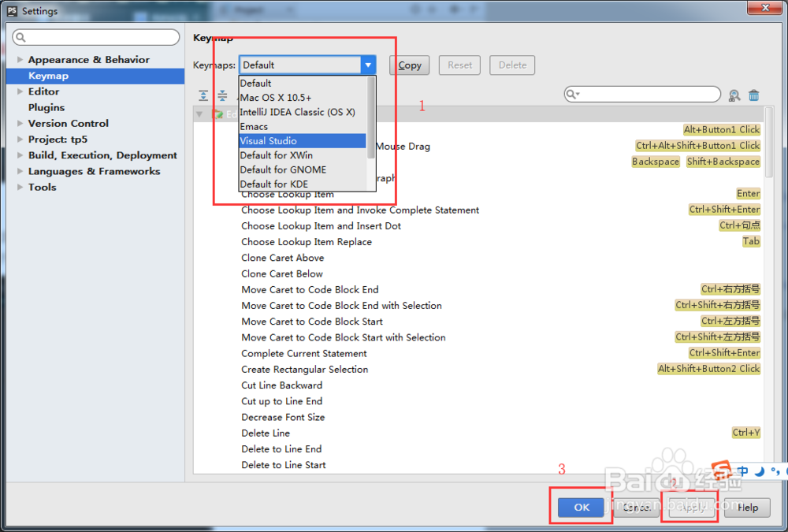Open the Plugins settings page
788x532 pixels.
click(x=46, y=108)
